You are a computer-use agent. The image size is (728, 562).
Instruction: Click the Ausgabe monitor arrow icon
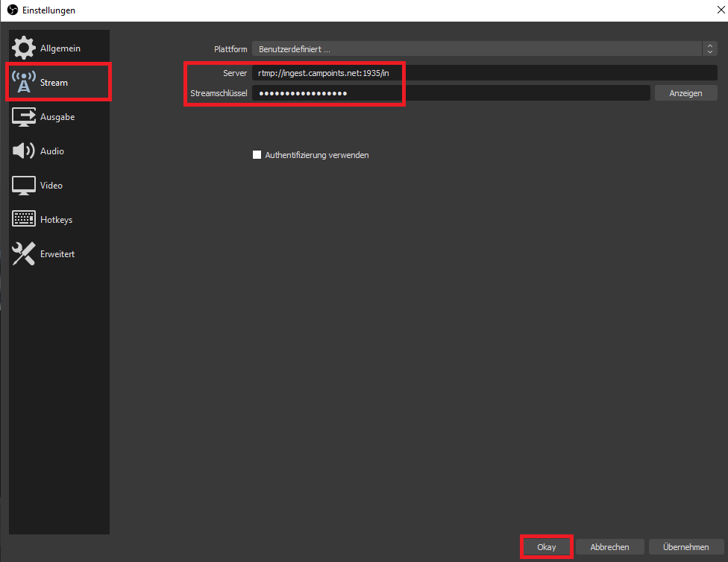[x=24, y=117]
